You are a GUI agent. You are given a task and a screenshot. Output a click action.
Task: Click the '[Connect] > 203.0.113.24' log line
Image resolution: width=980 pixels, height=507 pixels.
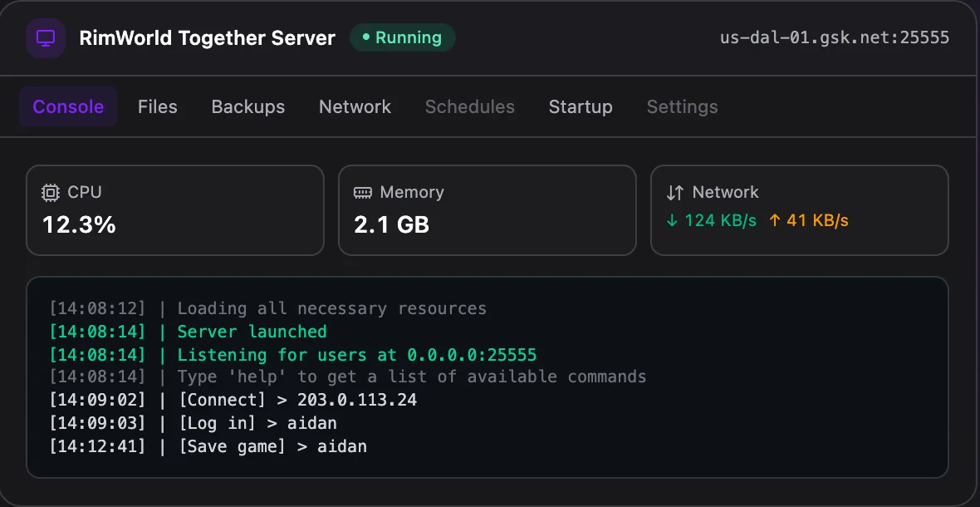click(233, 400)
